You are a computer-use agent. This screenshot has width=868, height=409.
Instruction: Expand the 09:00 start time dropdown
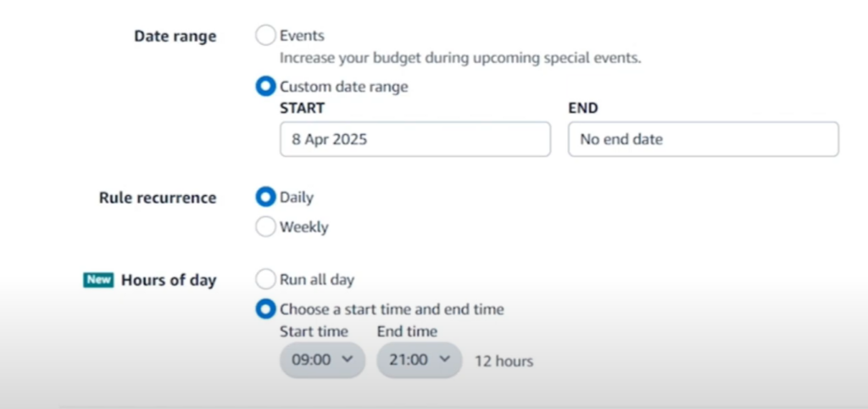tap(322, 360)
